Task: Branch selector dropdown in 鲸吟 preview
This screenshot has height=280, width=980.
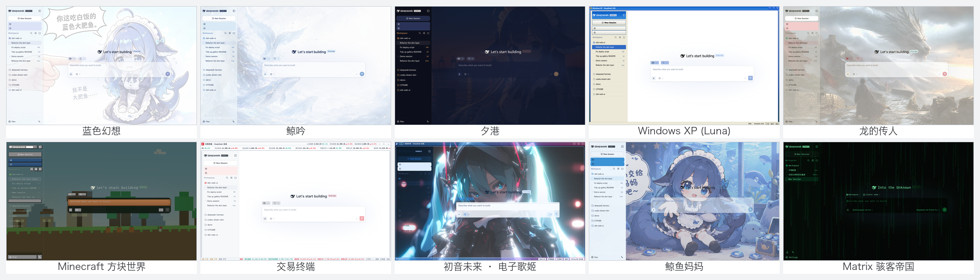Action: 276,59
